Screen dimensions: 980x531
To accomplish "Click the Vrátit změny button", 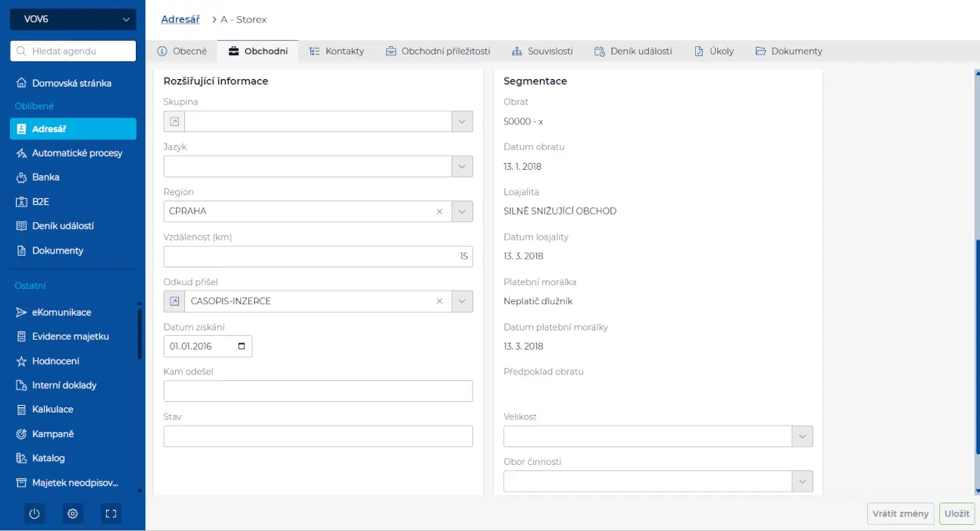I will (x=900, y=513).
